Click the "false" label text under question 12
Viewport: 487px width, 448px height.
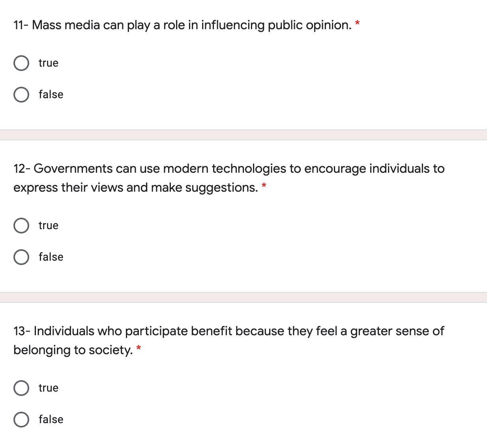(x=51, y=257)
